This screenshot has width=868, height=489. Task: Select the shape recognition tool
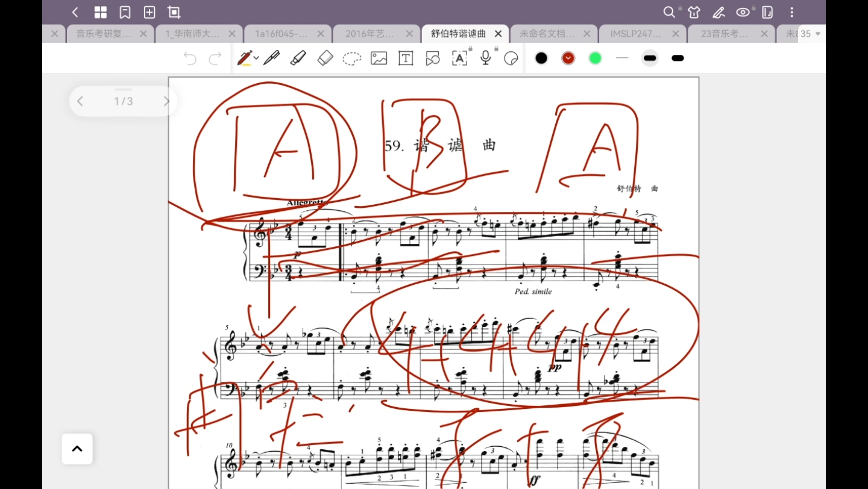pyautogui.click(x=433, y=58)
